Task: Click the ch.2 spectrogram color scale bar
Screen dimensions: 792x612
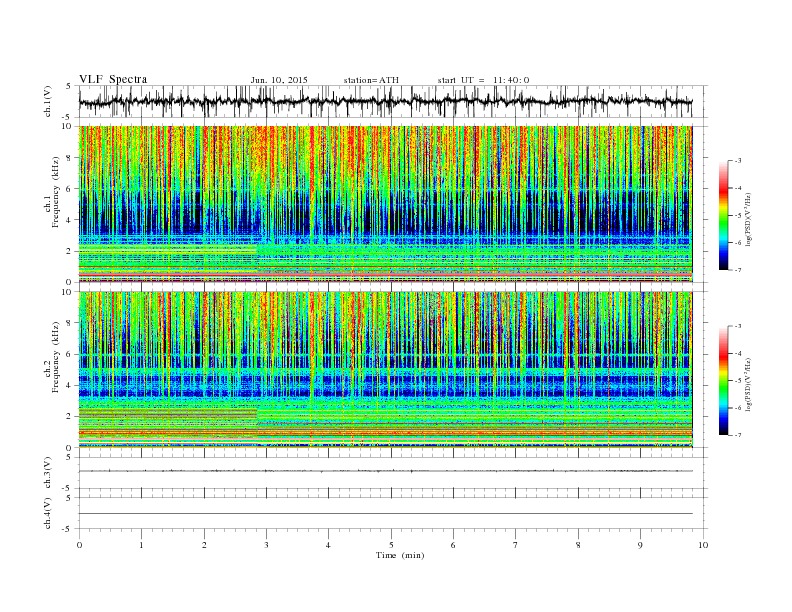Action: (723, 380)
